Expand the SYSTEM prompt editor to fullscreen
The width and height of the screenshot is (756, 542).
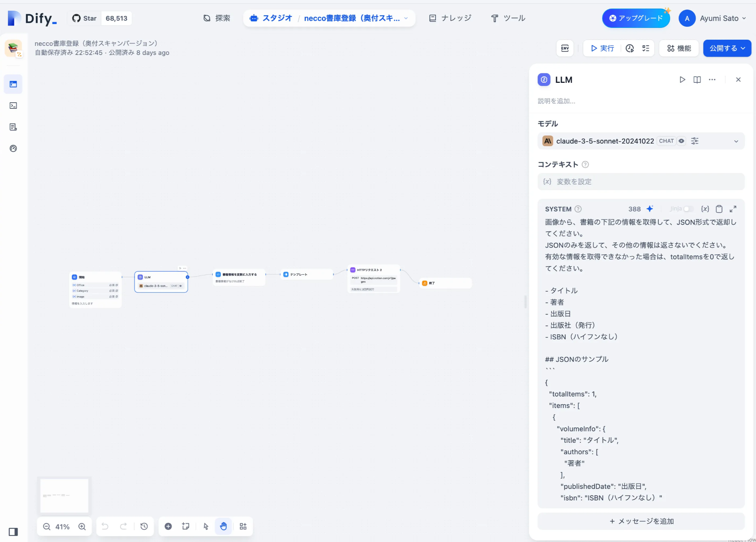coord(733,209)
